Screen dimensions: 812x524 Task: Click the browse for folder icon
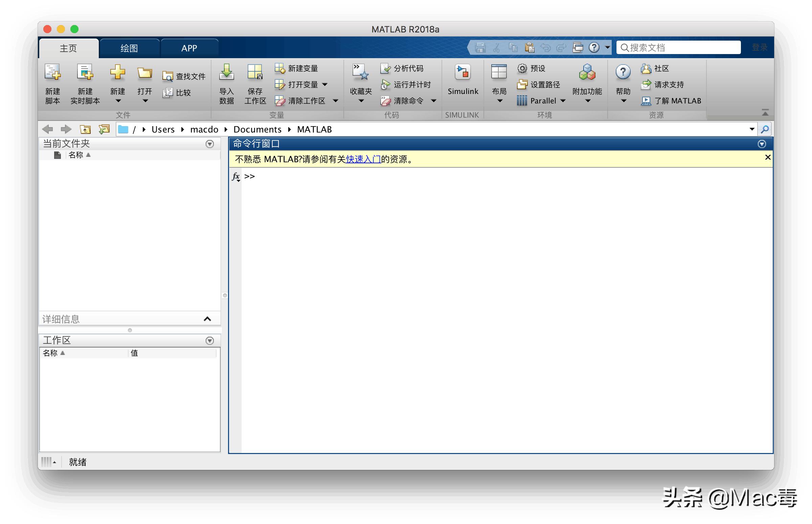[x=104, y=129]
